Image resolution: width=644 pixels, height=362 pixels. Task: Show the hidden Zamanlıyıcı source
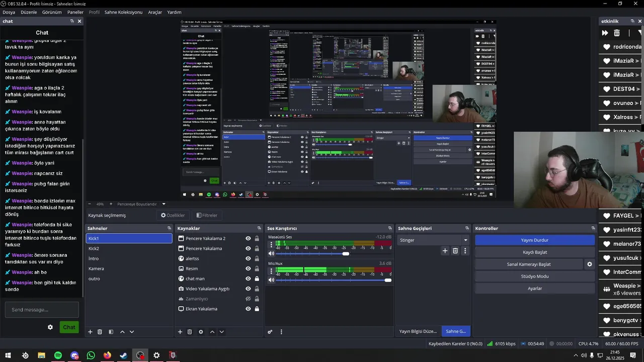248,299
